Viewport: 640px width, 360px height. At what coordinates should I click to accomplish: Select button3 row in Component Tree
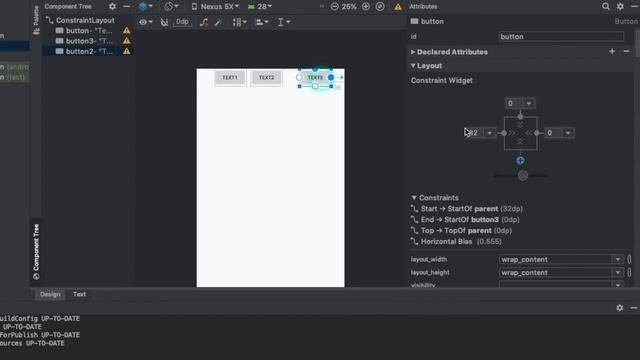pos(88,41)
